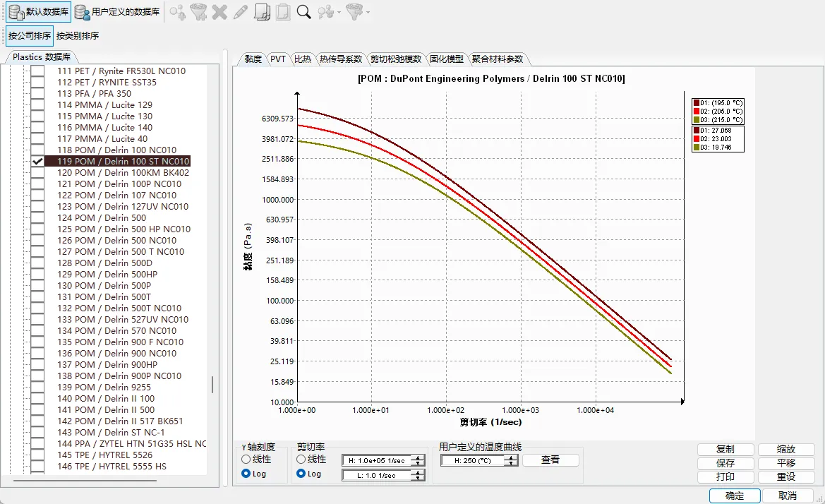Viewport: 825px width, 504px height.
Task: Open the magnifier search tool
Action: [303, 11]
